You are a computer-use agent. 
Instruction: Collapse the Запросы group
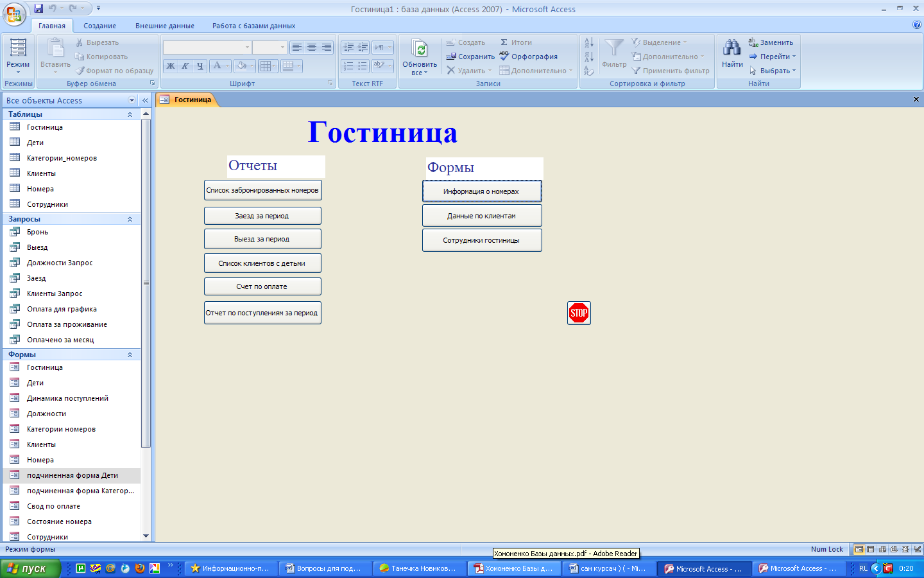point(130,219)
